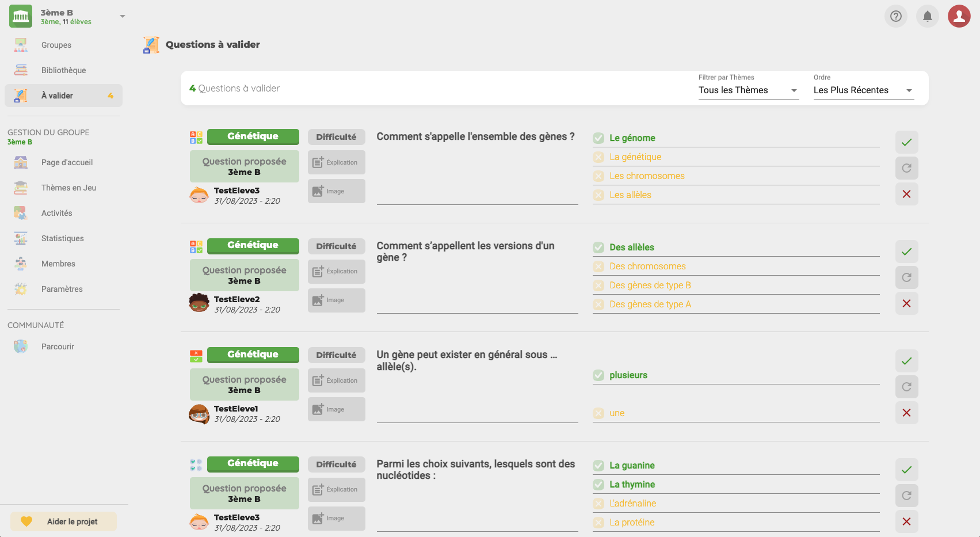This screenshot has width=980, height=537.
Task: Go to Bibliothèque in the sidebar
Action: pyautogui.click(x=63, y=70)
